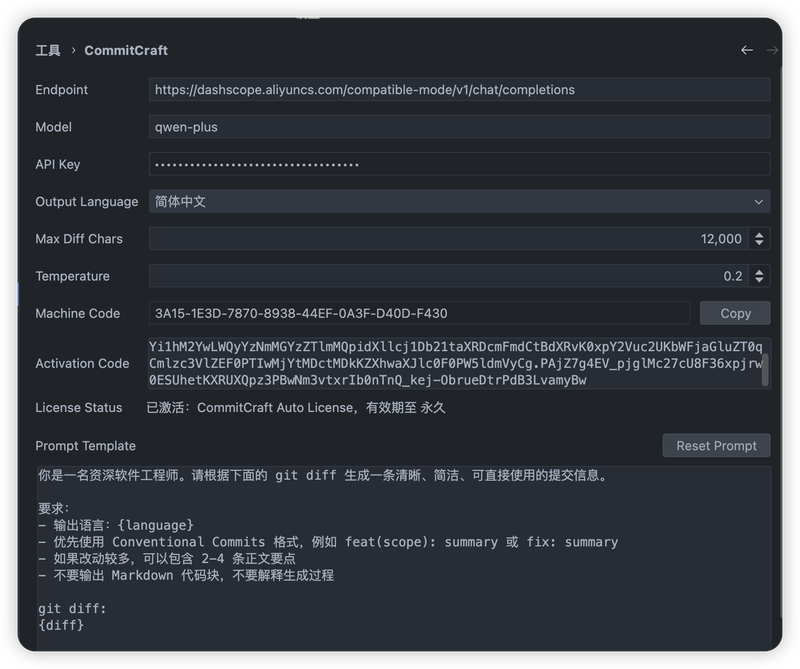Copy the machine code
The height and width of the screenshot is (669, 800).
(x=735, y=313)
